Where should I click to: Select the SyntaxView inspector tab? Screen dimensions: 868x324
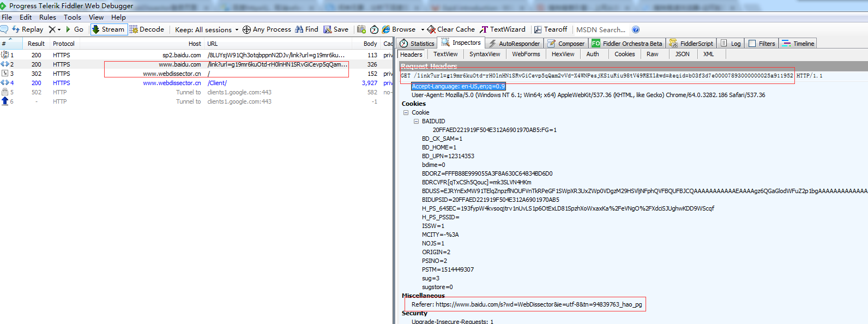[x=485, y=55]
